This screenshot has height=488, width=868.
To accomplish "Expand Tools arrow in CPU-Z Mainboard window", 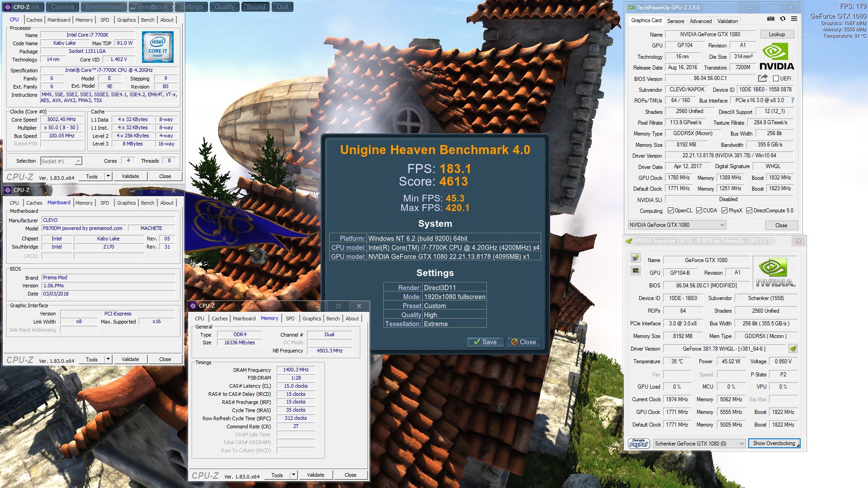I will [x=108, y=359].
